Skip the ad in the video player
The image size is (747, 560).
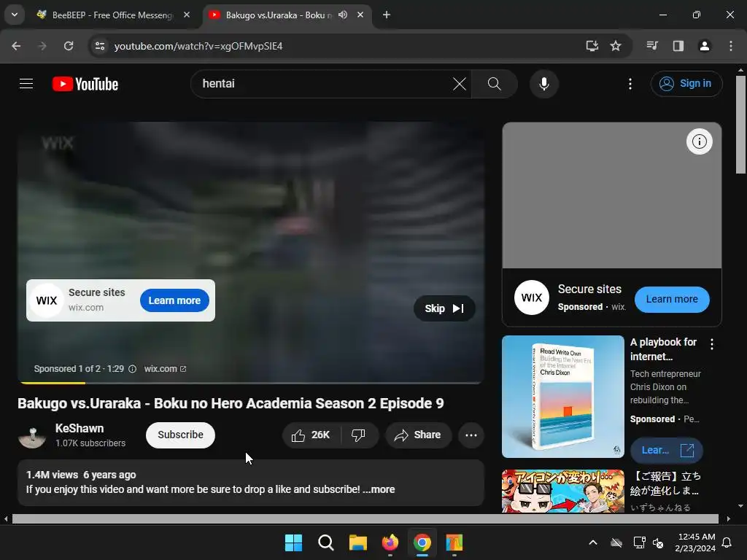pos(444,308)
